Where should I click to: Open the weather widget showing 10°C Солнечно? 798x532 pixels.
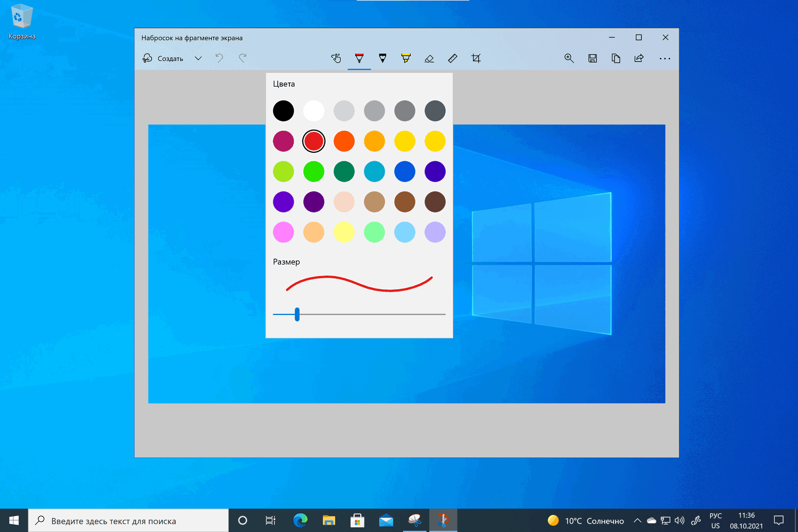click(x=586, y=520)
